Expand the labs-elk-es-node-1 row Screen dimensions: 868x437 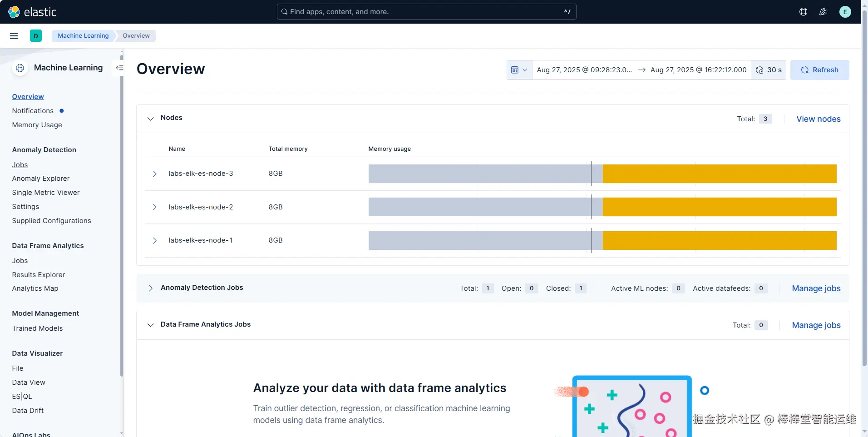pos(154,240)
